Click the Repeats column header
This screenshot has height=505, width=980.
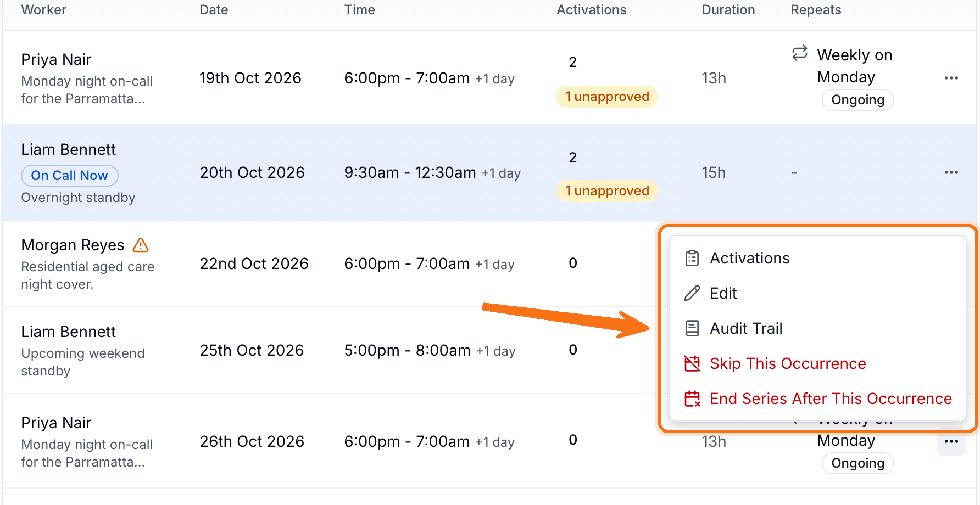click(x=816, y=10)
